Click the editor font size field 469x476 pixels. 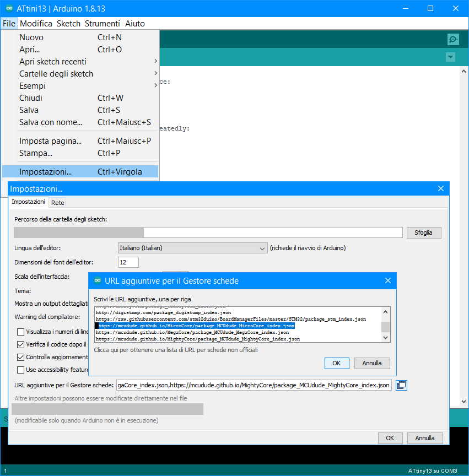point(128,262)
